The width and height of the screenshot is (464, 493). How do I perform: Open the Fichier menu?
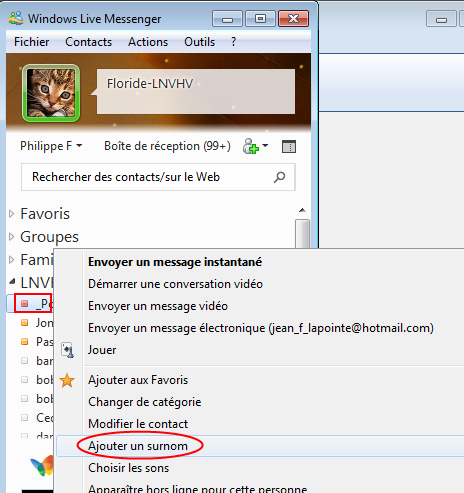coord(32,42)
